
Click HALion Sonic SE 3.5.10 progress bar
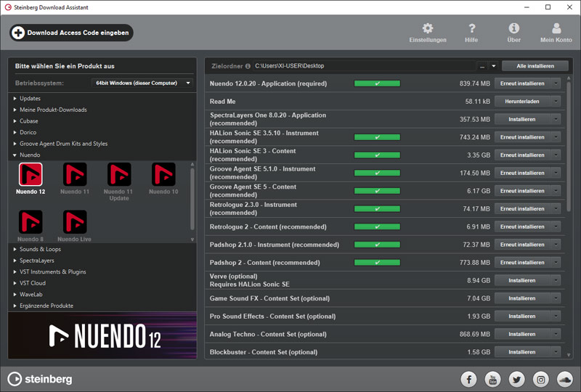click(377, 137)
